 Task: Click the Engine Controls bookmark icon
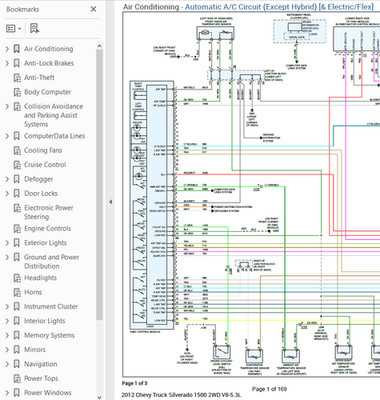tap(17, 229)
